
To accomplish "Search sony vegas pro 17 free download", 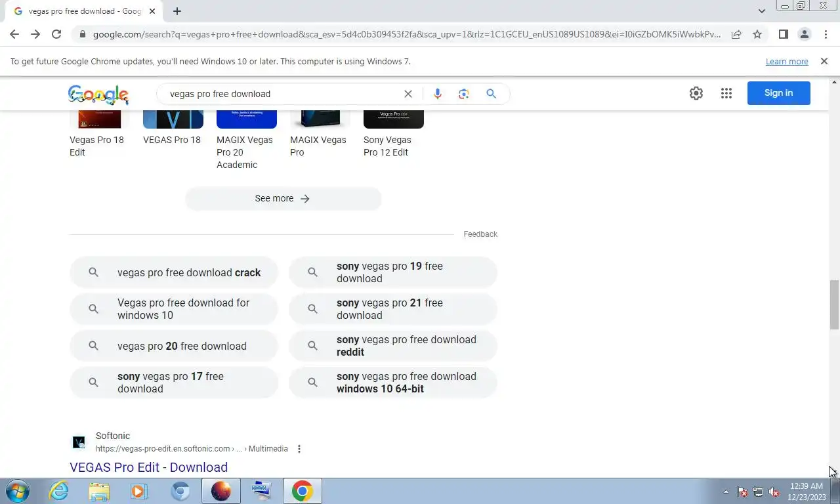I will pyautogui.click(x=174, y=383).
